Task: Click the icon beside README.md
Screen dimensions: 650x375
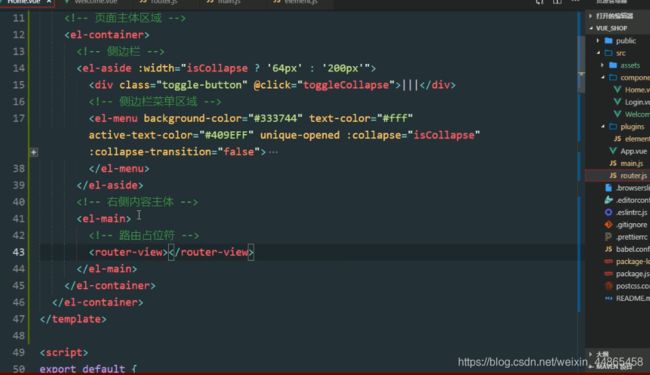Action: [609, 298]
